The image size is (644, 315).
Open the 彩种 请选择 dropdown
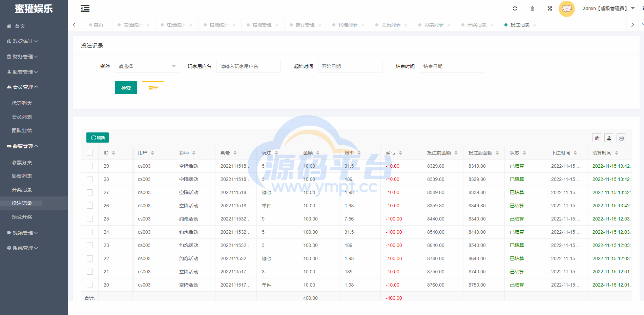click(x=147, y=66)
